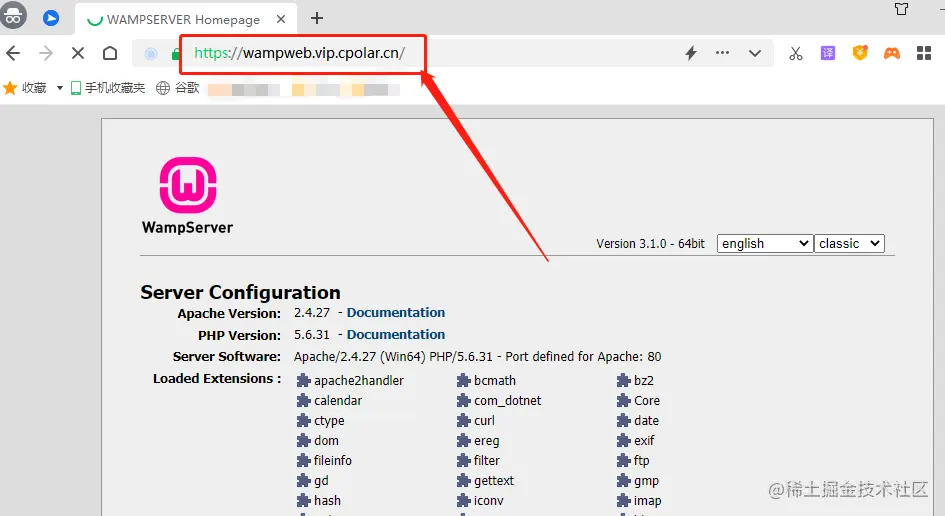Click the hash extension text
945x516 pixels.
(x=327, y=500)
